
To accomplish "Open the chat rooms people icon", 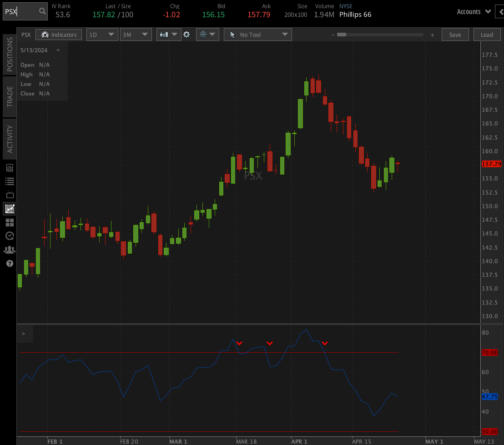I will [10, 250].
